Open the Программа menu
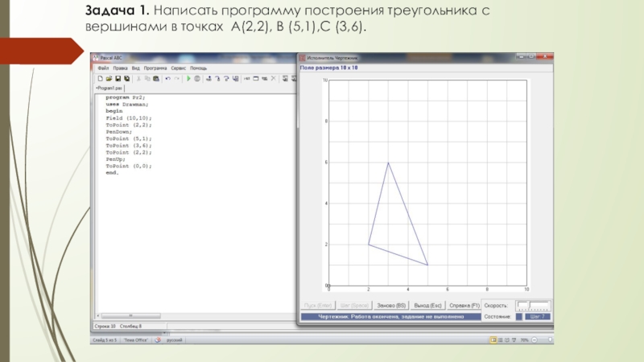Image resolution: width=644 pixels, height=362 pixels. (155, 68)
